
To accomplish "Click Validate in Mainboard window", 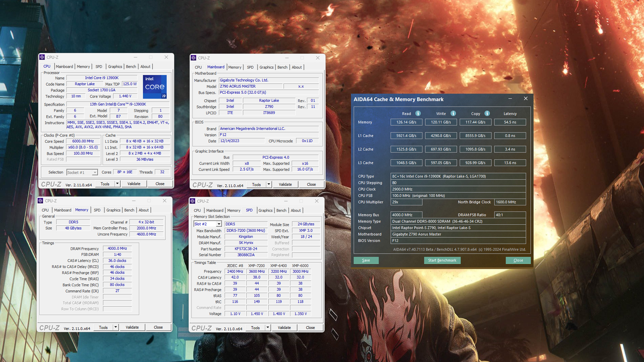I will 285,184.
